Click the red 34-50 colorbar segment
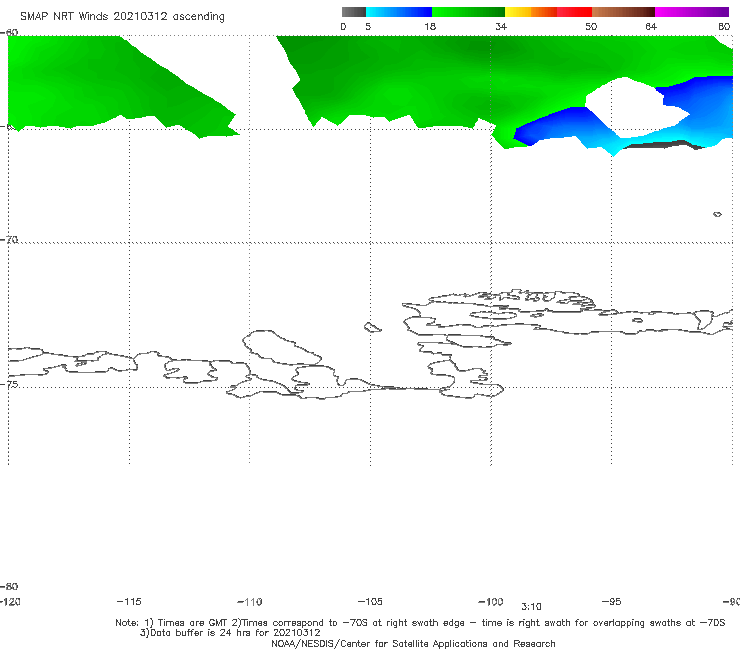Viewport: 740px width, 650px height. click(x=548, y=12)
